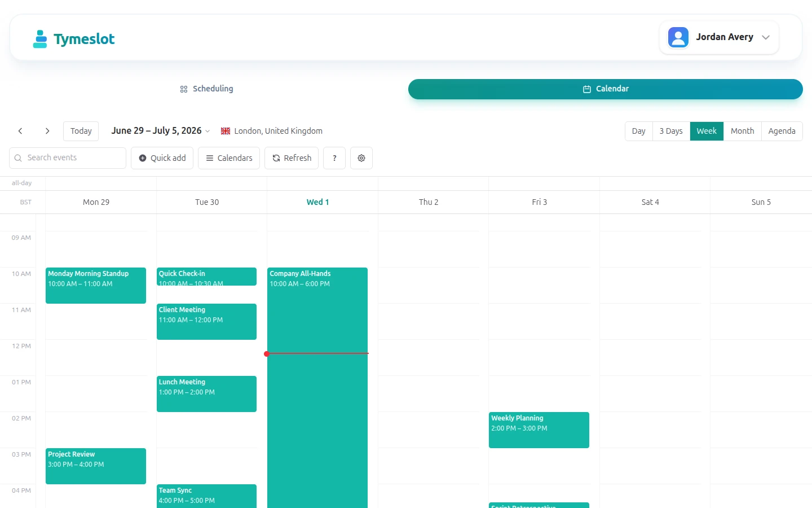Image resolution: width=812 pixels, height=508 pixels.
Task: Open the Team Sync event
Action: click(206, 496)
